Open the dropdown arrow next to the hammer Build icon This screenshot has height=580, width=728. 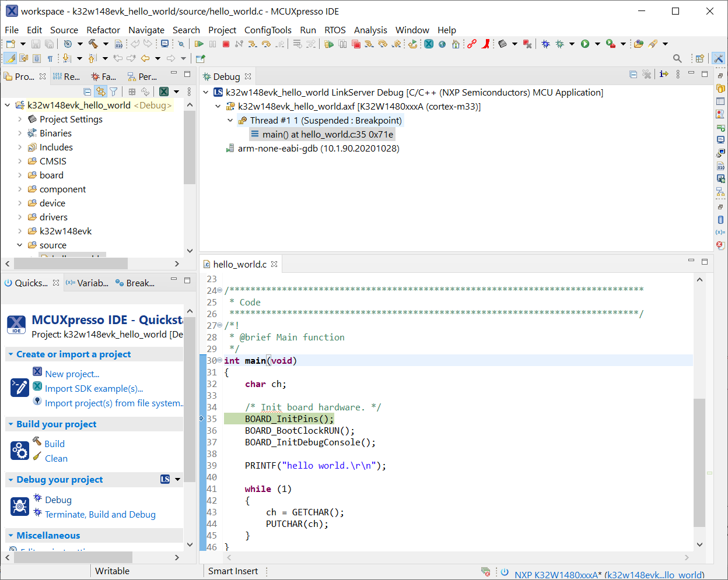tap(106, 44)
